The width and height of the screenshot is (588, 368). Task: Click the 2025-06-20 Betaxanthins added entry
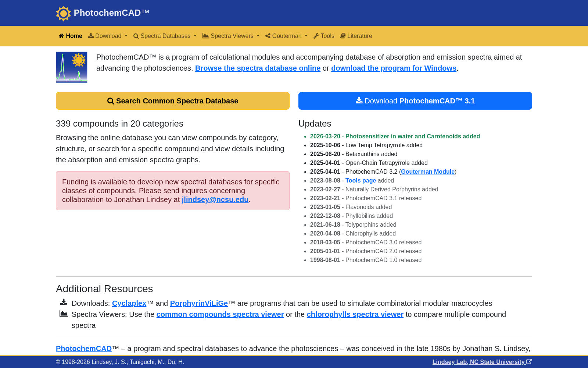(354, 154)
